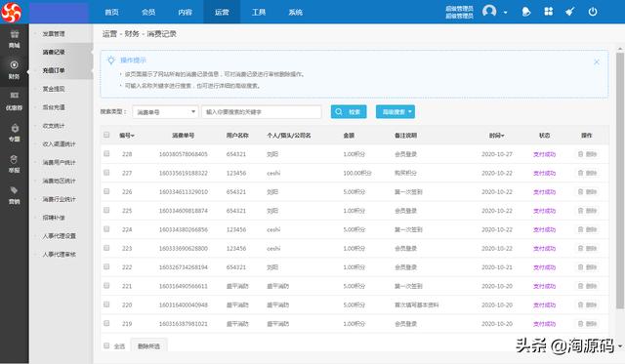Click the lightbulb 操作提示 icon
This screenshot has width=625, height=364.
111,61
